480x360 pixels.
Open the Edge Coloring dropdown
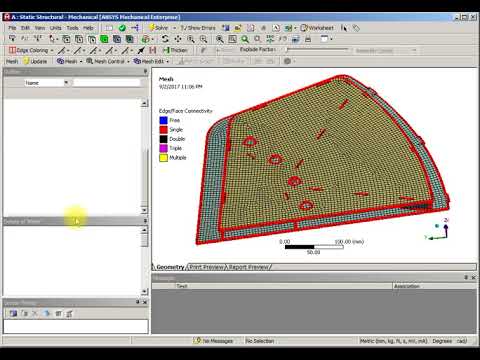click(31, 50)
